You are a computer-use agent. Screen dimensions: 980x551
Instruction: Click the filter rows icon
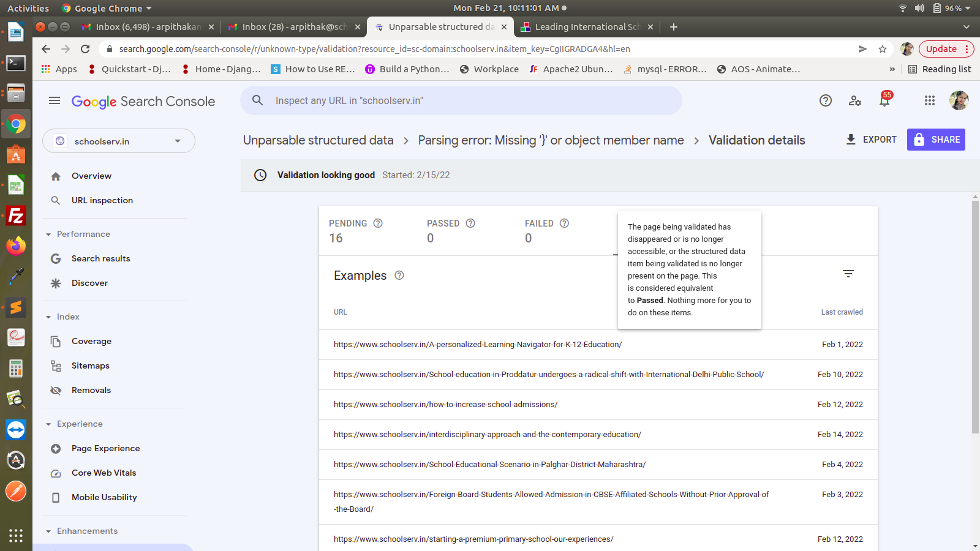(848, 274)
